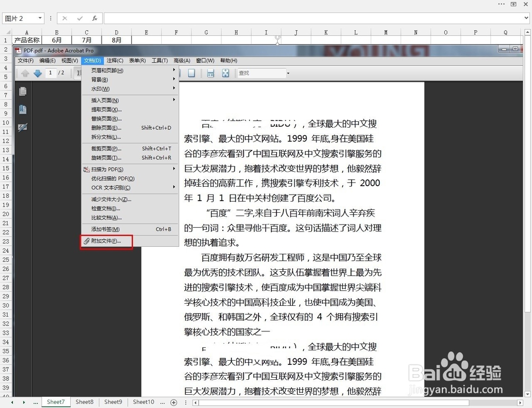Open the 表单(R) menu
Screen dimensions: 532x408
click(x=137, y=61)
